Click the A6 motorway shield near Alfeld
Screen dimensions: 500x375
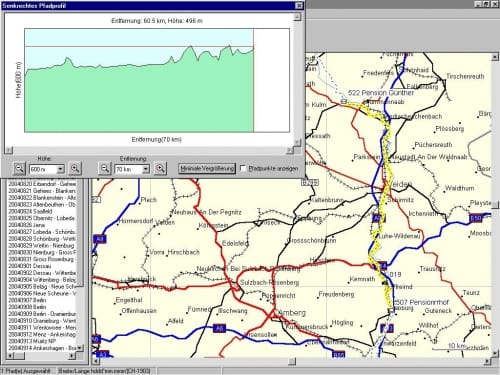(219, 328)
